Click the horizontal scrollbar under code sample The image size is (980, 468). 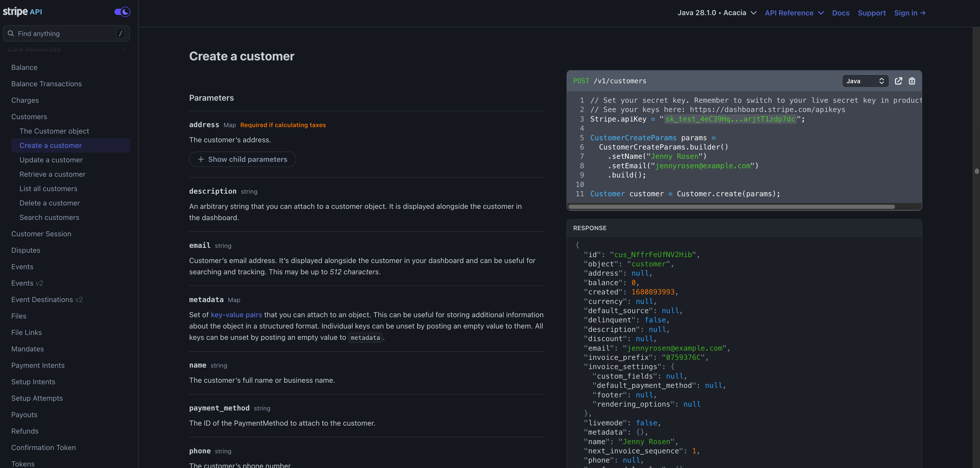(x=731, y=207)
